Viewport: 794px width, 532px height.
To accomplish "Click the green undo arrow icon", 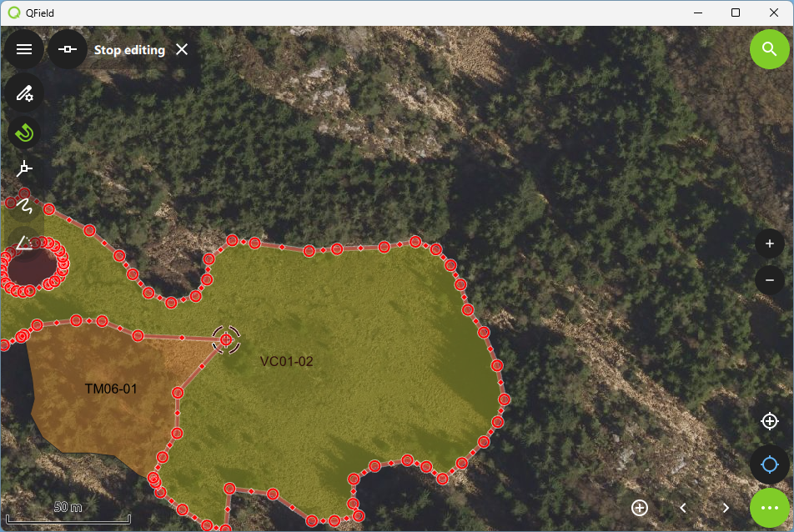I will tap(24, 133).
